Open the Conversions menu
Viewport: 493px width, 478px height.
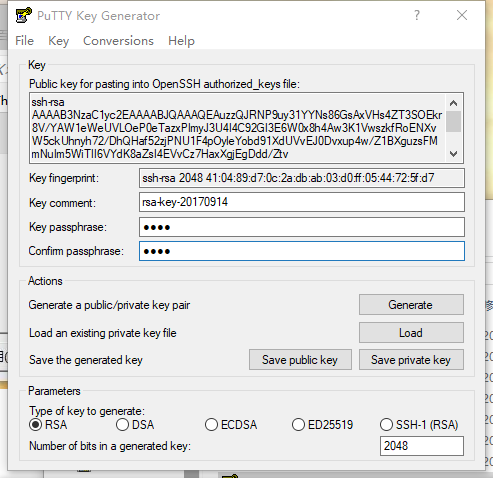click(118, 41)
